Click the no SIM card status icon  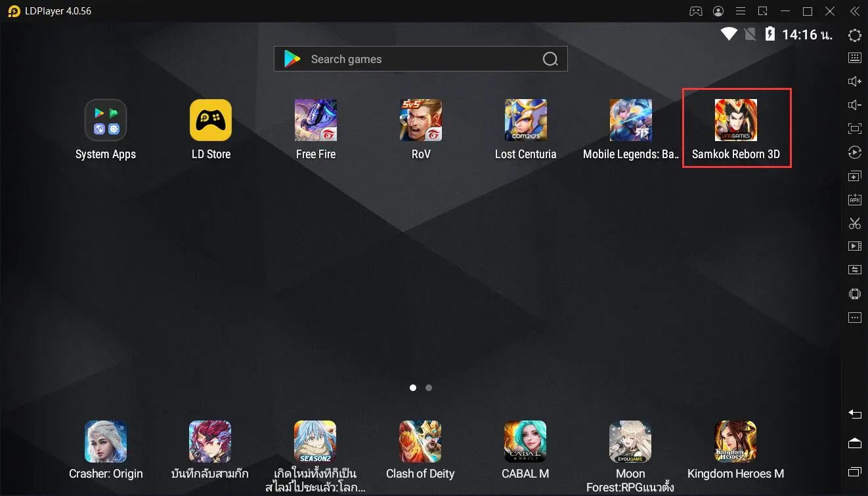[x=750, y=34]
